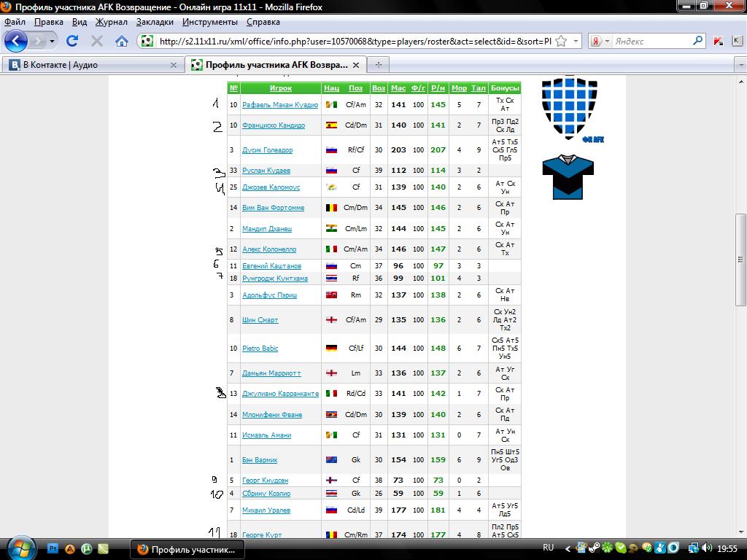The image size is (747, 560).
Task: Expand the URL history dropdown arrow
Action: 576,42
